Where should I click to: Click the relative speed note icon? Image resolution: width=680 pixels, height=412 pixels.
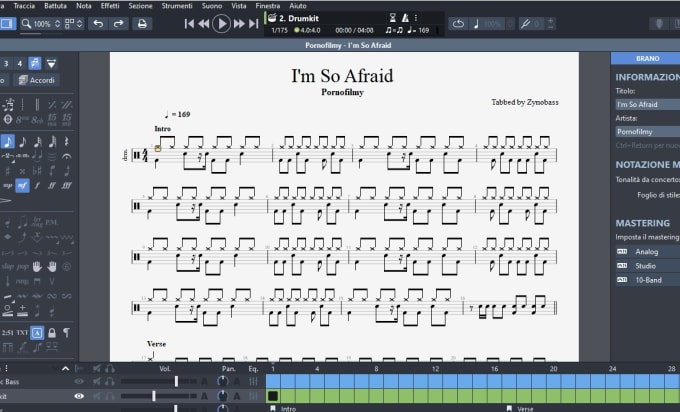pyautogui.click(x=476, y=24)
